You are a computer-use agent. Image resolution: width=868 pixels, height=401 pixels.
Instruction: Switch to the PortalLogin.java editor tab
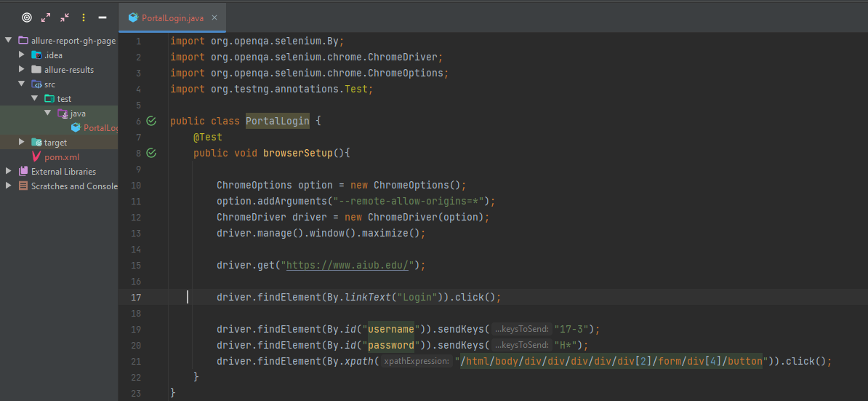(x=173, y=17)
